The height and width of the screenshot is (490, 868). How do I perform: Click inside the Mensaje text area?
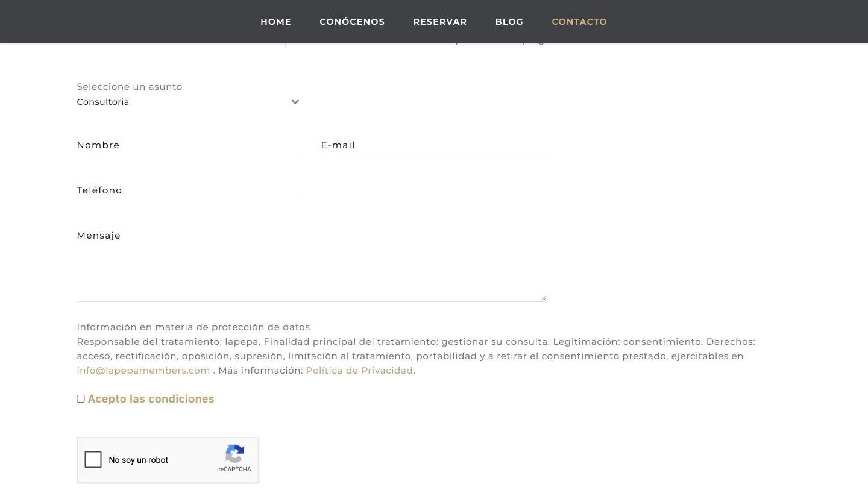tap(312, 263)
